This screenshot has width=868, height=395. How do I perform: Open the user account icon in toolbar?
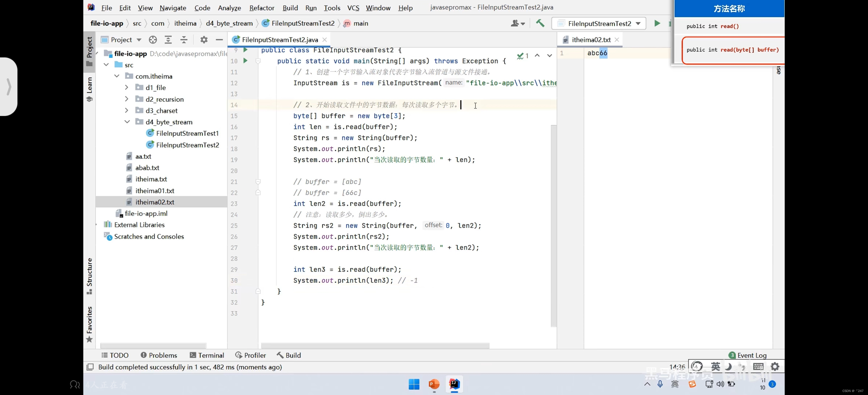click(x=518, y=23)
